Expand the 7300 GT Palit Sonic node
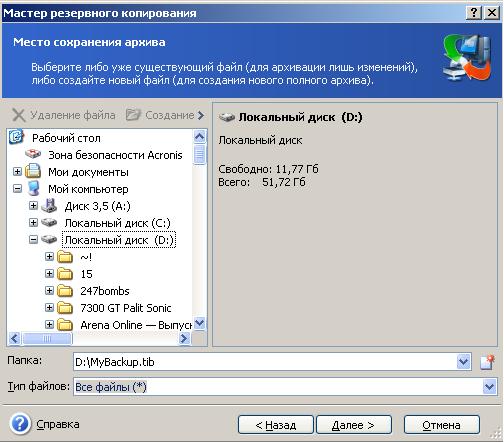 pyautogui.click(x=49, y=307)
